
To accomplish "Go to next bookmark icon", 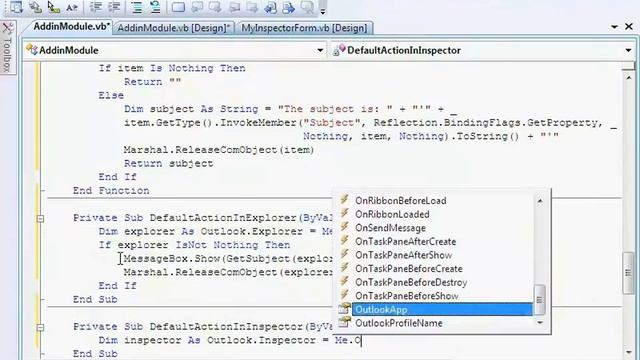I will [x=215, y=7].
